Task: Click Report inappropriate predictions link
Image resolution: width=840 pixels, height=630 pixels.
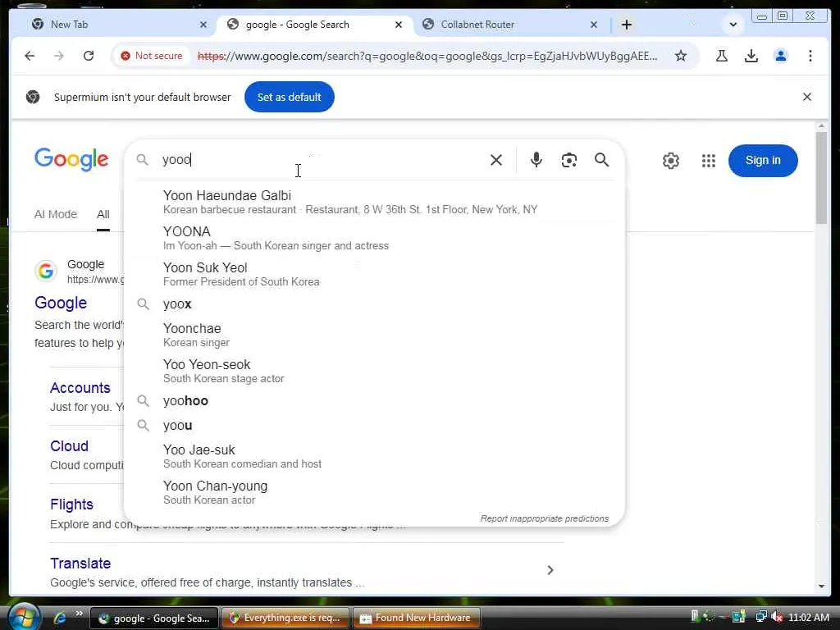Action: pos(545,518)
